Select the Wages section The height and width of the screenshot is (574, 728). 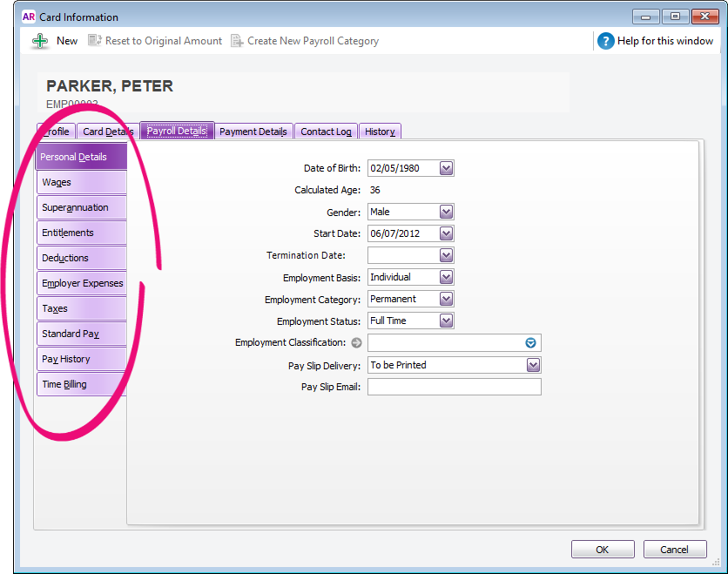pyautogui.click(x=82, y=182)
